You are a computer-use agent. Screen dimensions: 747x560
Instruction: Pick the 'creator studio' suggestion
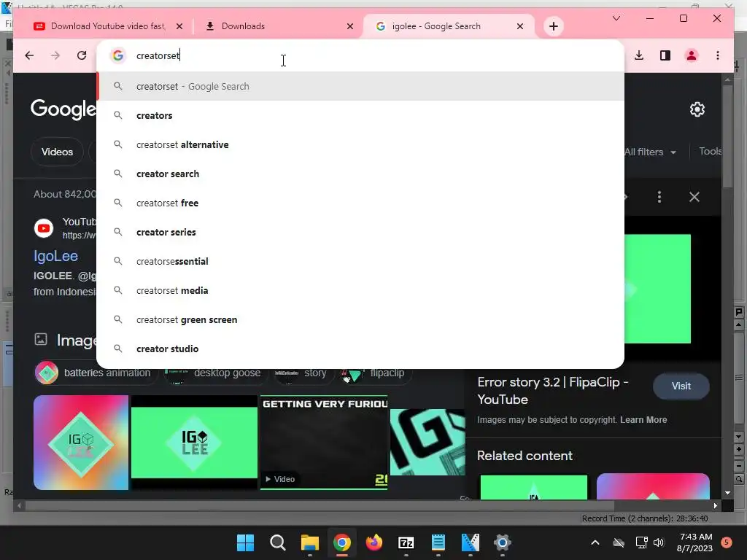360,349
